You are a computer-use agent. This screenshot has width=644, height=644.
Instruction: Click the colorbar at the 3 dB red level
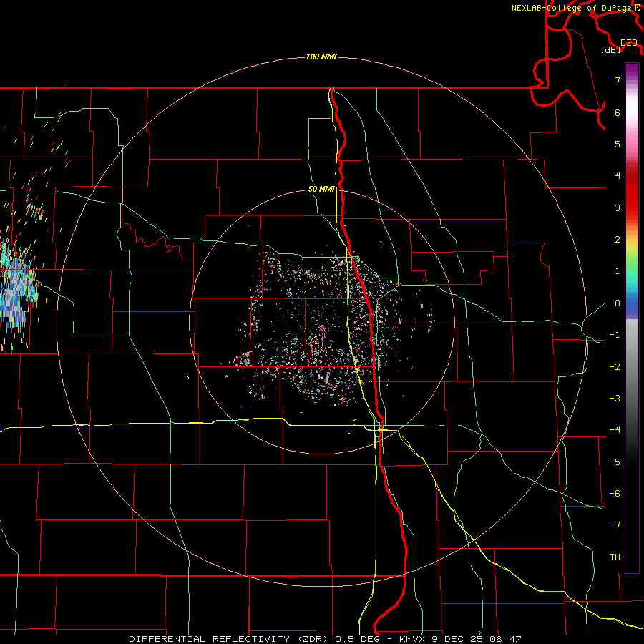click(632, 208)
